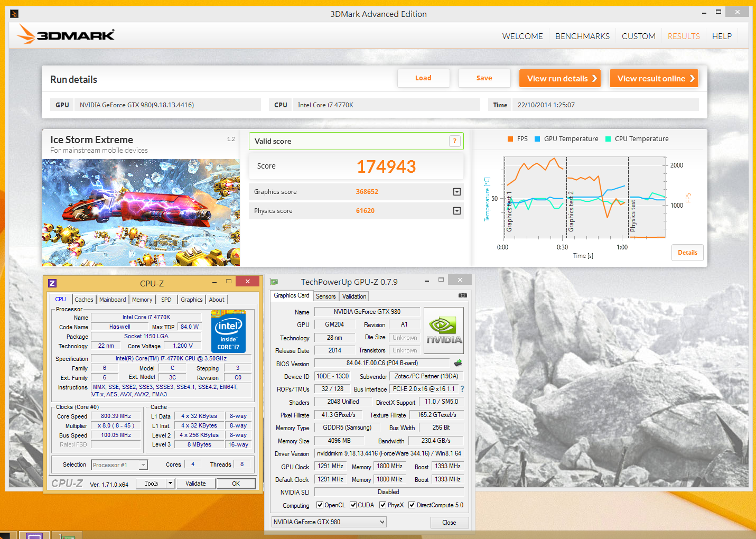
Task: Click the overall score value 174943
Action: click(x=386, y=167)
